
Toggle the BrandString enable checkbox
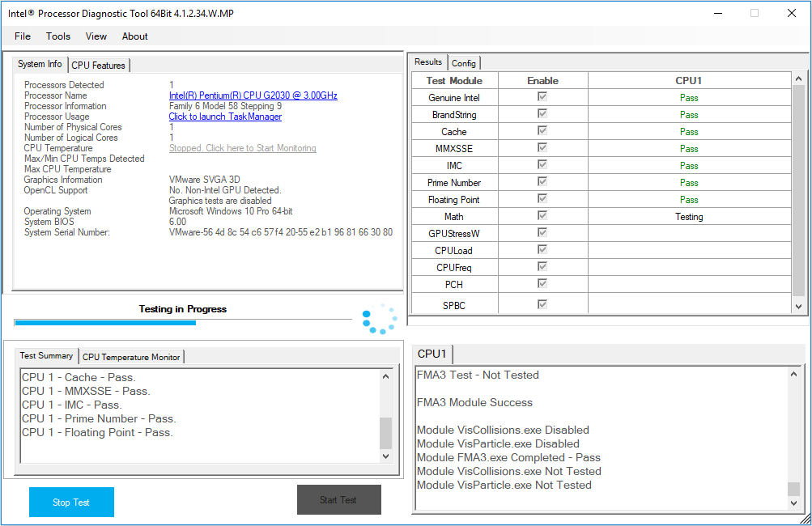point(542,114)
